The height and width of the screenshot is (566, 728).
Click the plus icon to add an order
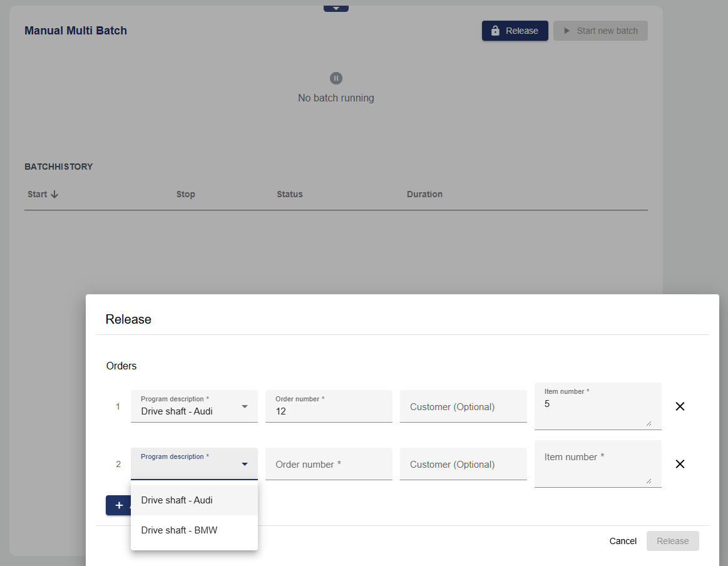click(x=119, y=505)
